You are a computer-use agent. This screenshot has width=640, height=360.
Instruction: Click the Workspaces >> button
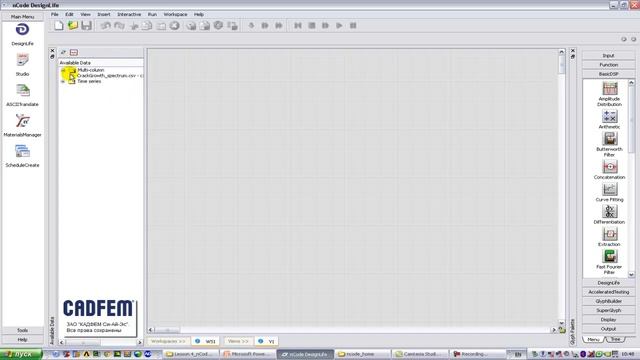point(168,341)
